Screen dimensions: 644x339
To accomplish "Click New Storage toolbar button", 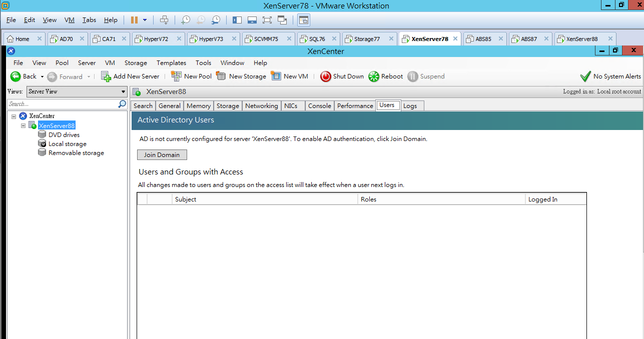I will [x=241, y=76].
